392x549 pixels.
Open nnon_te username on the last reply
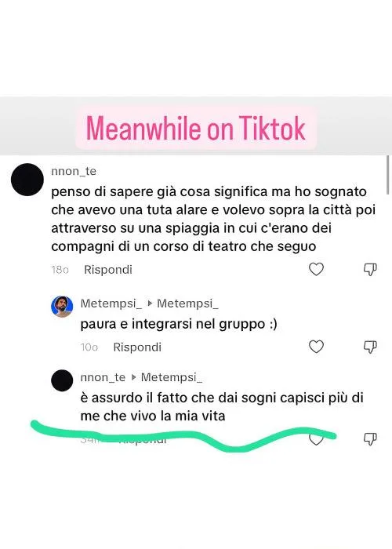coord(103,377)
